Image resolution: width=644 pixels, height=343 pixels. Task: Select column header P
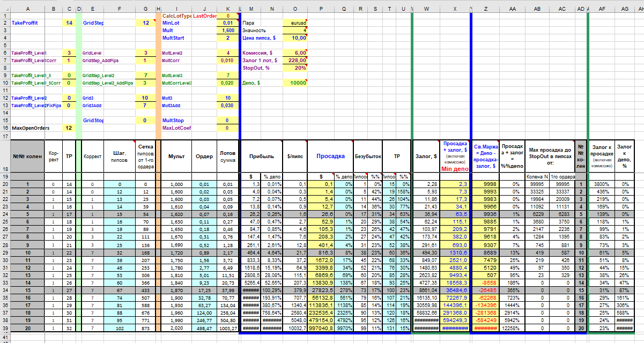321,9
